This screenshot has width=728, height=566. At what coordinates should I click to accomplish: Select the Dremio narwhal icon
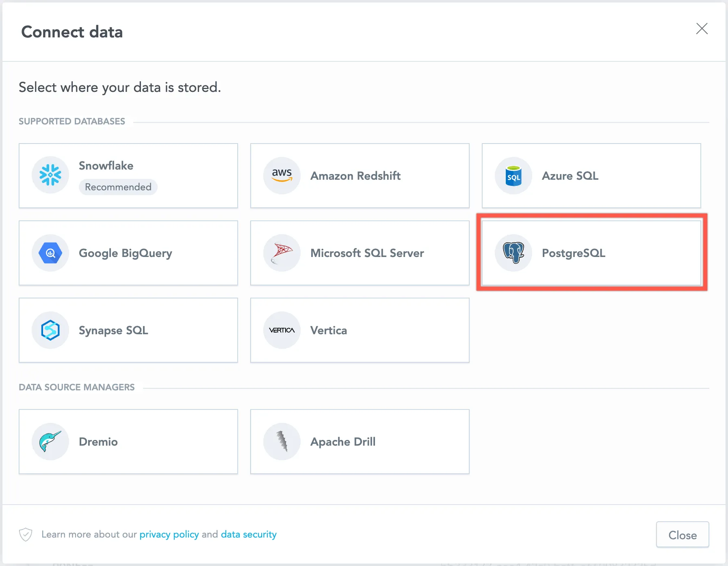[50, 442]
